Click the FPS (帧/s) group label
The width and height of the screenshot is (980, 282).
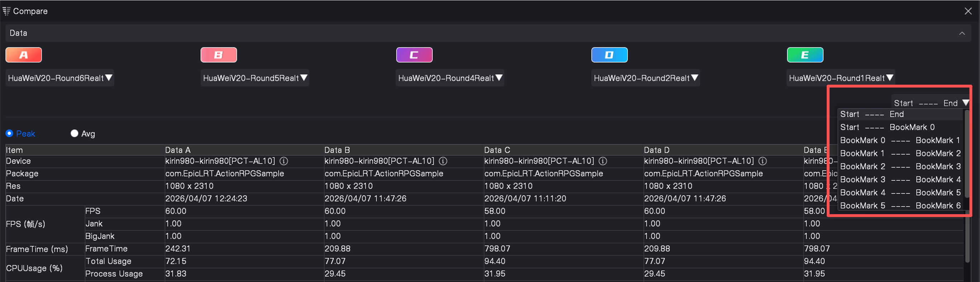(25, 224)
